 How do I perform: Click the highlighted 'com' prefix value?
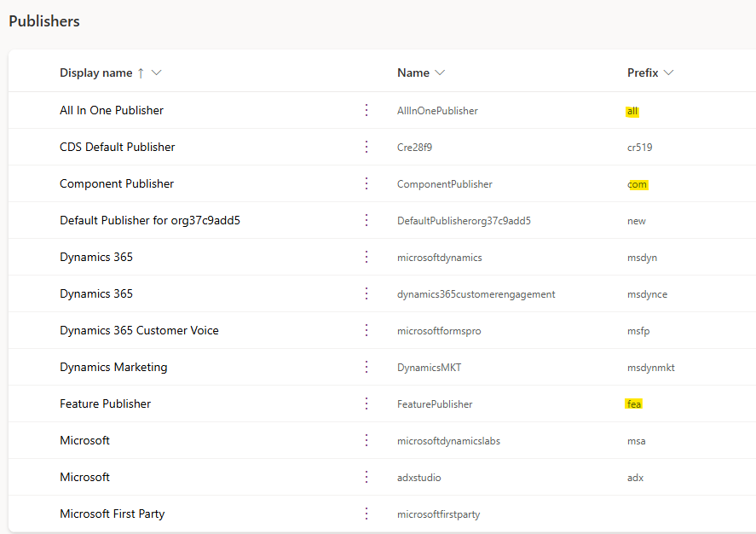click(x=638, y=185)
